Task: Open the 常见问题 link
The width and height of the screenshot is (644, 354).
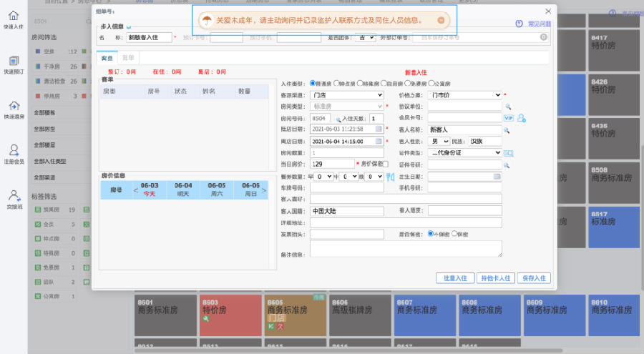Action: [x=540, y=24]
